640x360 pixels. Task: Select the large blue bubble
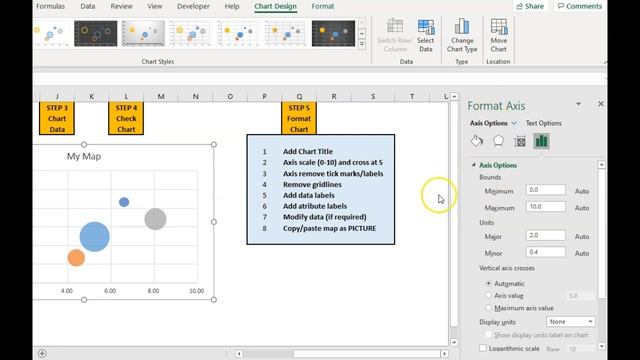pyautogui.click(x=95, y=236)
